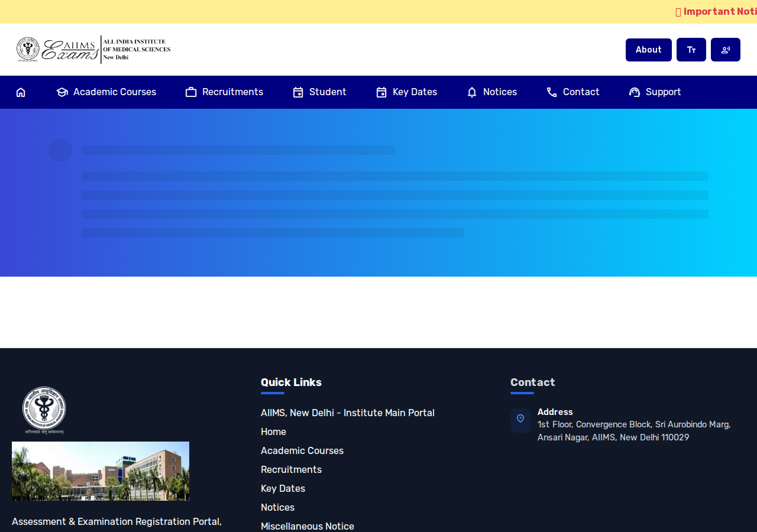Click the text size (Tт) button
Viewport: 757px width, 532px height.
(691, 50)
